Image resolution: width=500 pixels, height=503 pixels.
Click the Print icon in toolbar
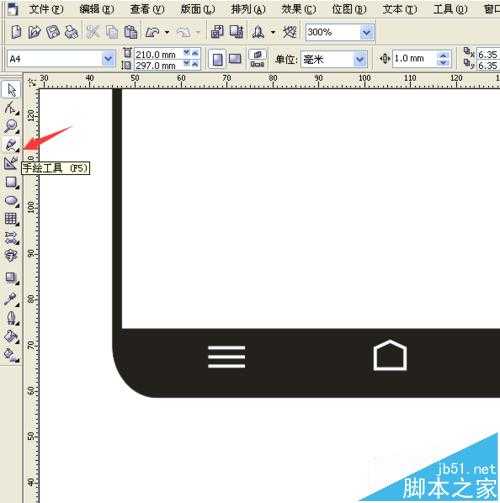(71, 32)
